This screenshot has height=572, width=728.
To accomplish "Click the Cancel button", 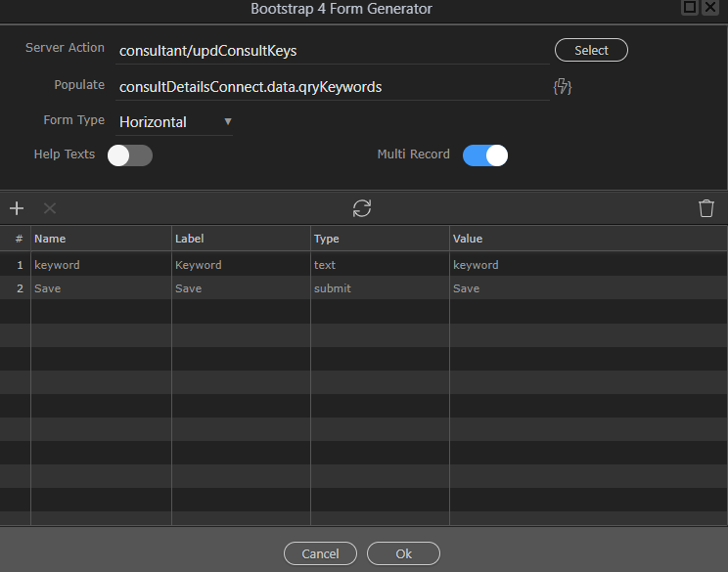I will click(x=320, y=553).
